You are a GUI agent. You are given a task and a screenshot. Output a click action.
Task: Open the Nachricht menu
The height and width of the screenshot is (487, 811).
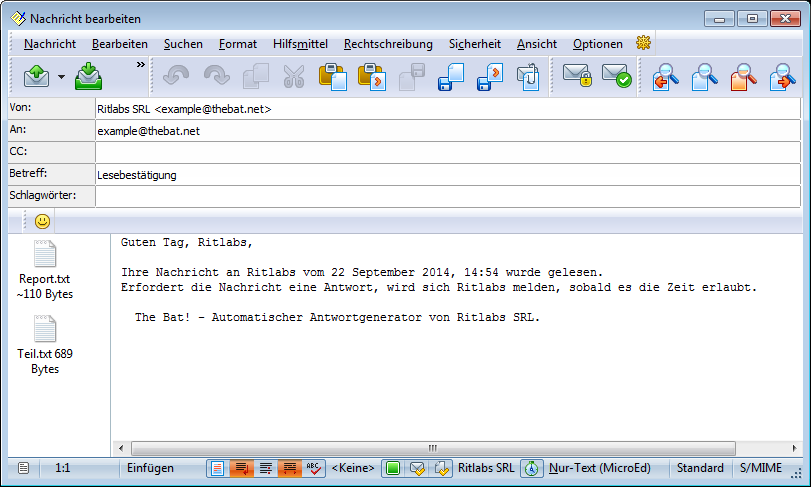click(x=50, y=44)
